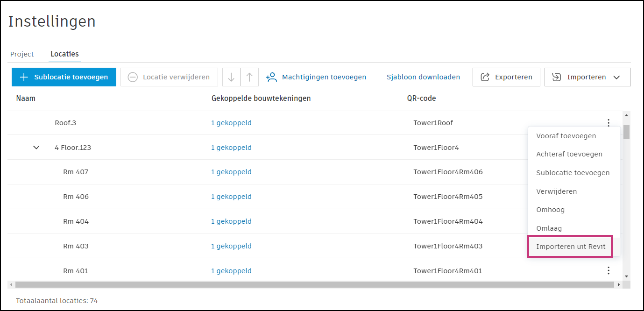This screenshot has width=644, height=311.
Task: Open the three-dot menu for Roof.3
Action: coord(608,123)
